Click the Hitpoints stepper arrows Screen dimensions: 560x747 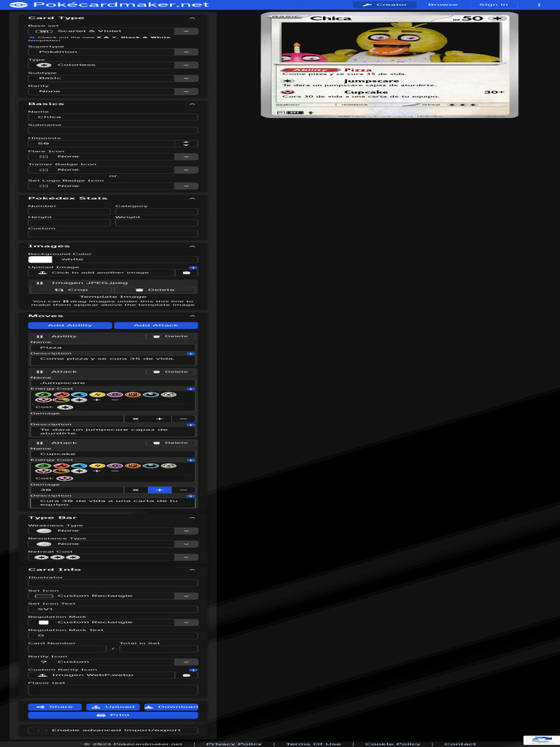(186, 144)
